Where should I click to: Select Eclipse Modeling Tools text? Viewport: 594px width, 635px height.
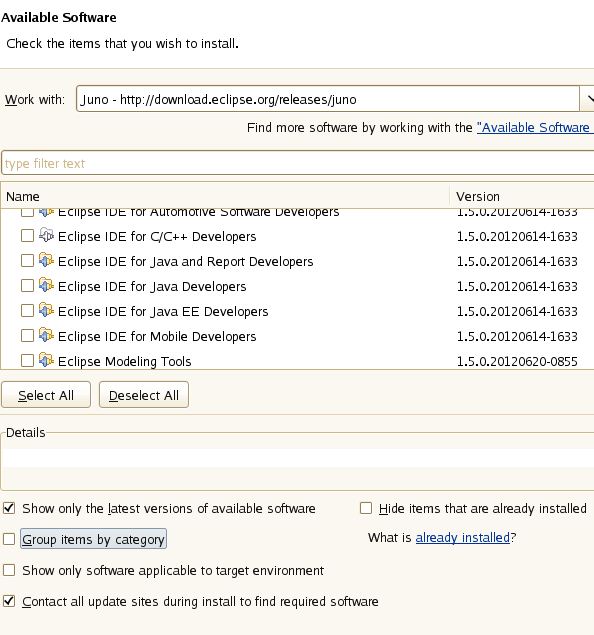(124, 361)
